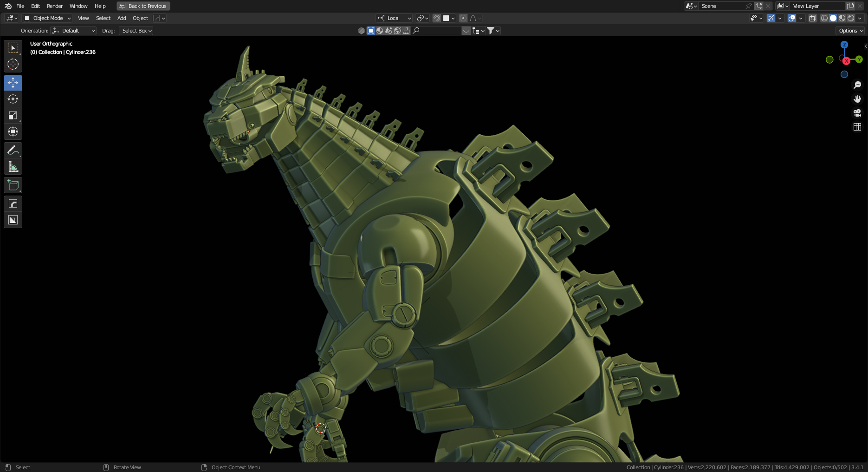This screenshot has height=472, width=868.
Task: Click the hexagon icon left of filter buttons
Action: coord(362,31)
